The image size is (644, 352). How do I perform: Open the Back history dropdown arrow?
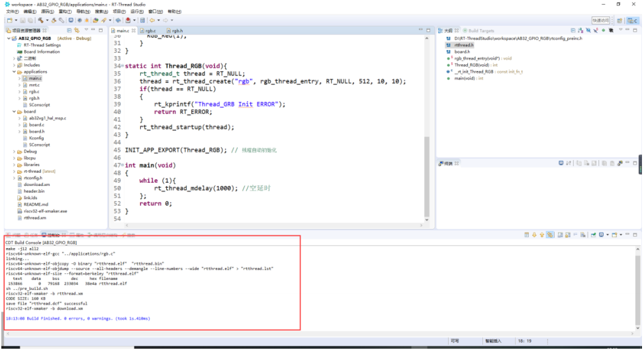click(x=159, y=20)
